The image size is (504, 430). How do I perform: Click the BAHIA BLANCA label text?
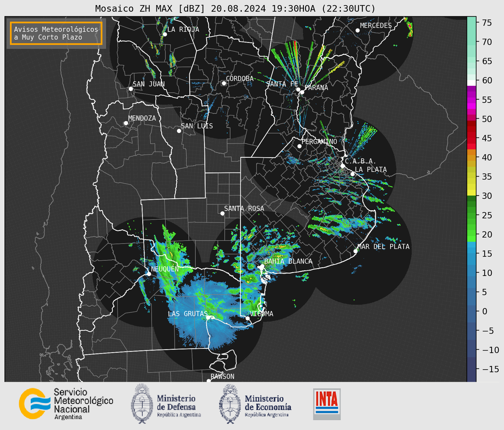pos(288,261)
